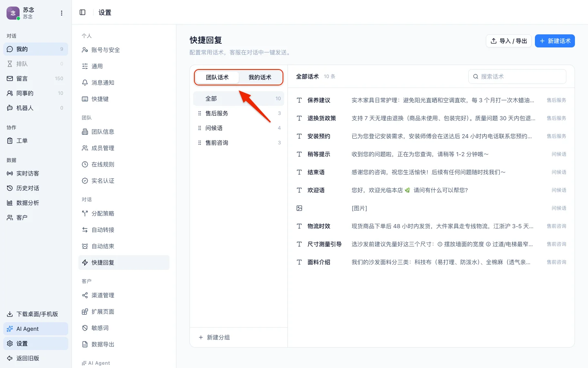Viewport: 588px width, 368px height.
Task: Open 账号与安全 settings
Action: (x=124, y=50)
